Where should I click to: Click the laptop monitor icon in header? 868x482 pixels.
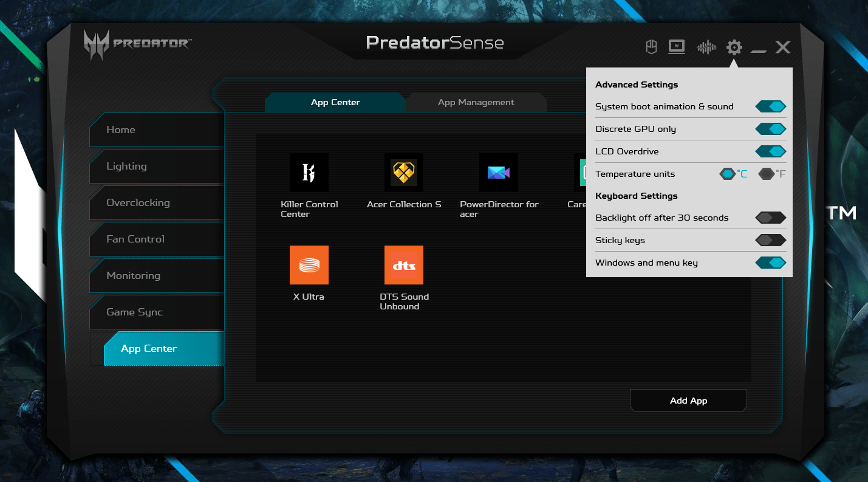[677, 47]
